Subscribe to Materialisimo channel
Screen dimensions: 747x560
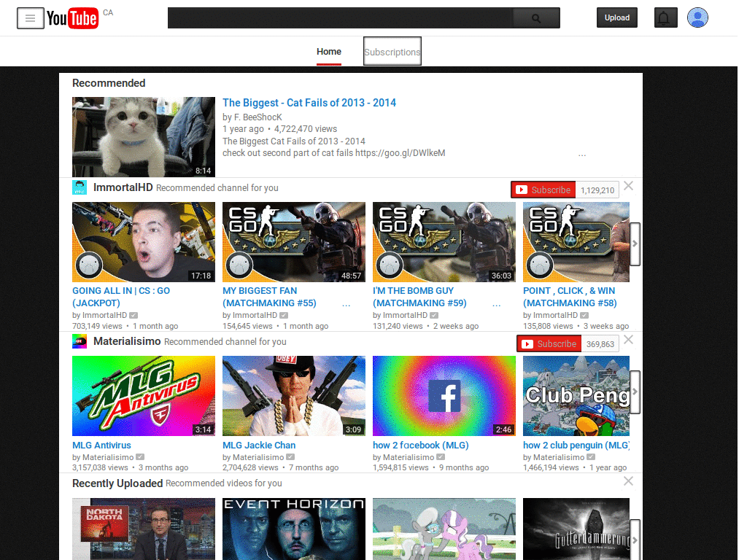[549, 343]
